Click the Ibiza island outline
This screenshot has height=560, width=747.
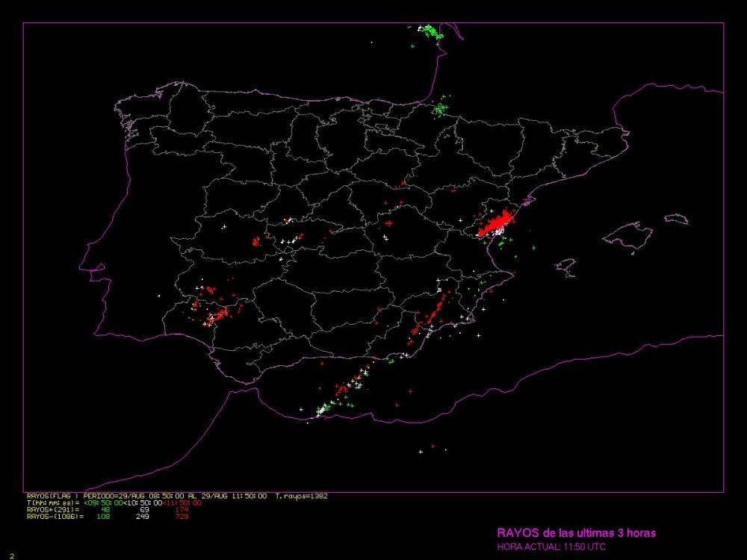pos(567,266)
